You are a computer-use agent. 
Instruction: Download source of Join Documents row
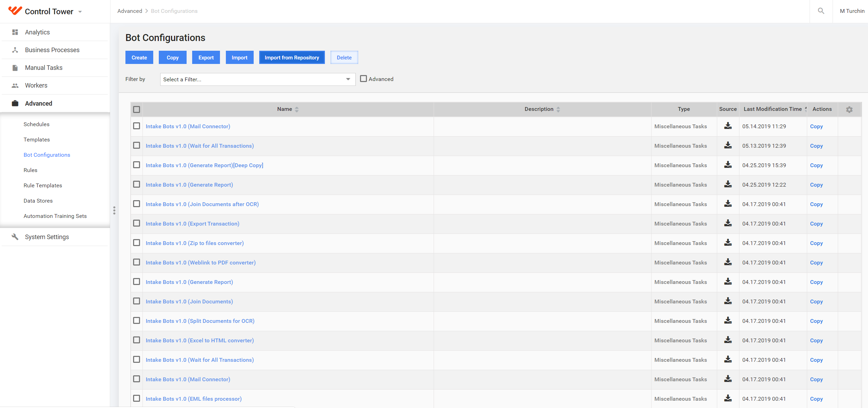pos(728,301)
